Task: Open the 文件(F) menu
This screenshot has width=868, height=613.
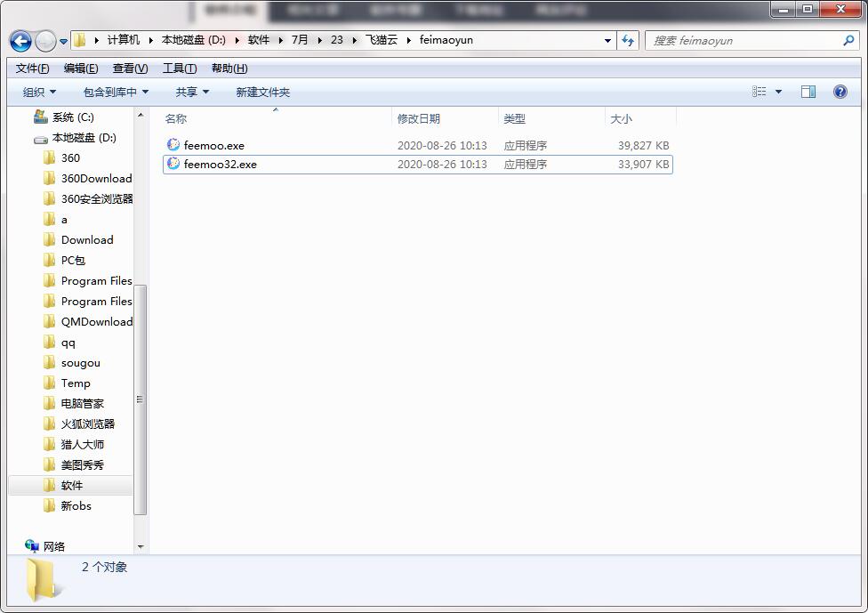Action: coord(32,69)
